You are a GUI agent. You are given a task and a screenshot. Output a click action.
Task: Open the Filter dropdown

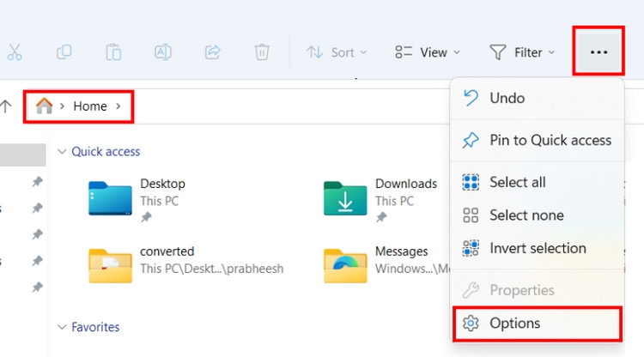tap(522, 52)
